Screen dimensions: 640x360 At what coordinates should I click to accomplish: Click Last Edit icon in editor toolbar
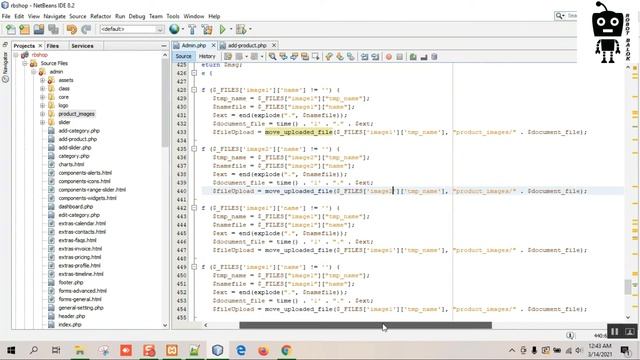click(228, 57)
